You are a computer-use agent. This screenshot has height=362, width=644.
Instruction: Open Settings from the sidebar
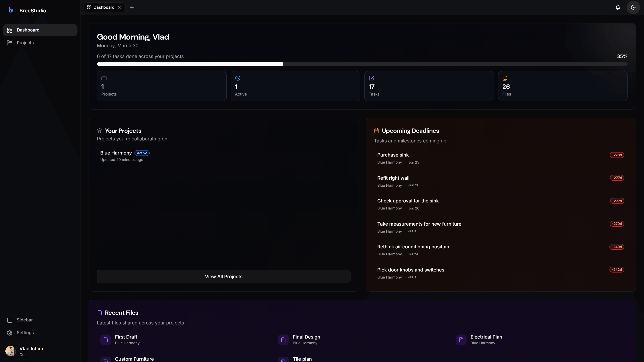pyautogui.click(x=40, y=333)
